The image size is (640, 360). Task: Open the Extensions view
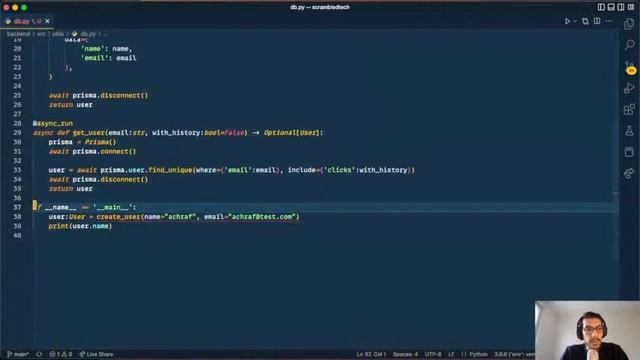pos(629,109)
